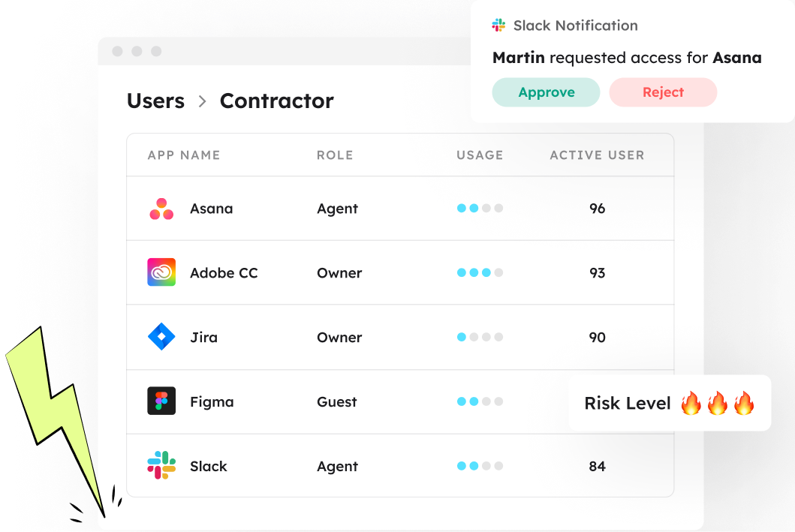The image size is (795, 532).
Task: Click the flame icons beside Risk Level
Action: click(x=717, y=403)
